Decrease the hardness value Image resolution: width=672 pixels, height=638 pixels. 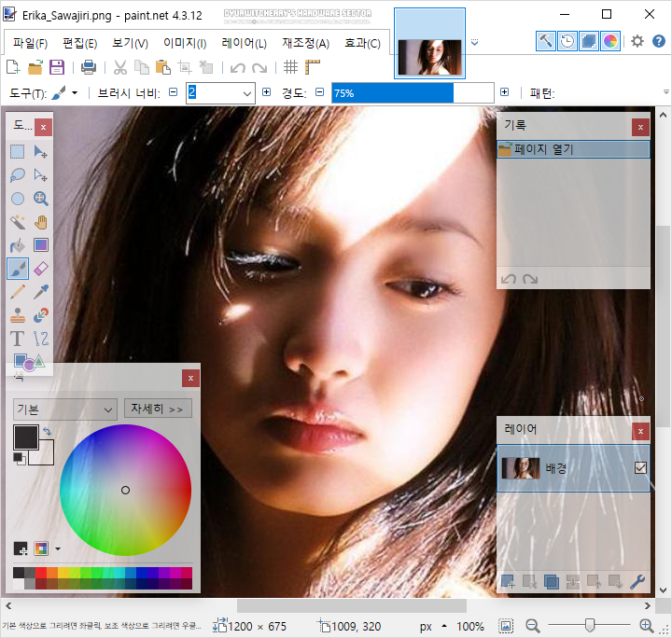coord(320,92)
